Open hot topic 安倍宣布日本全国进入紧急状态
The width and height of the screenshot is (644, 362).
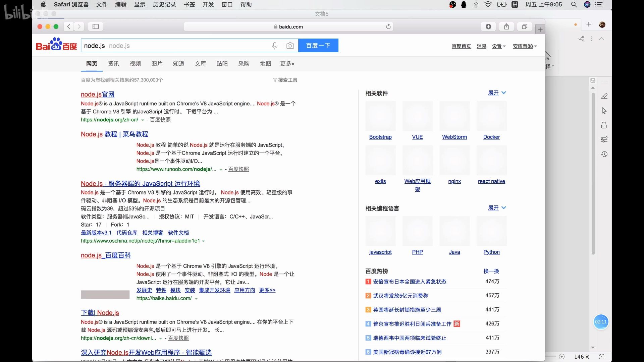pos(410,282)
